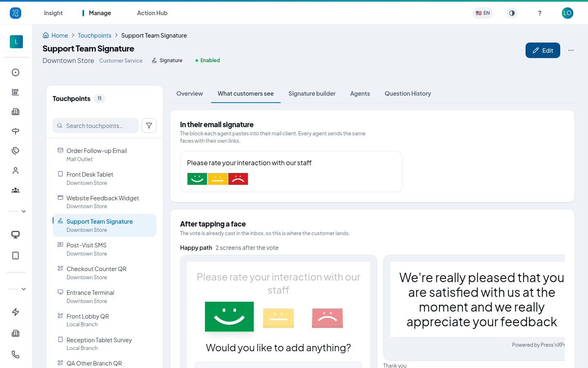Select Entrance Terminal touchpoint
The width and height of the screenshot is (588, 368).
105,296
